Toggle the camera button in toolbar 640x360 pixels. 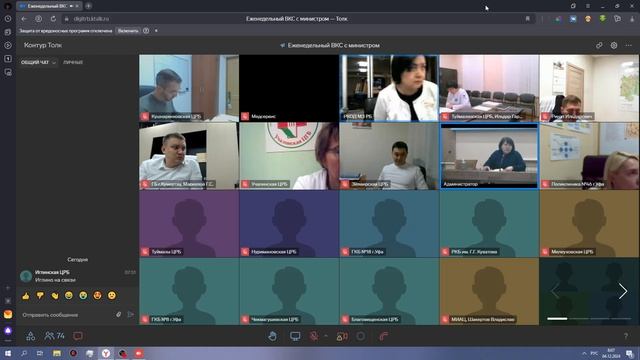click(342, 336)
